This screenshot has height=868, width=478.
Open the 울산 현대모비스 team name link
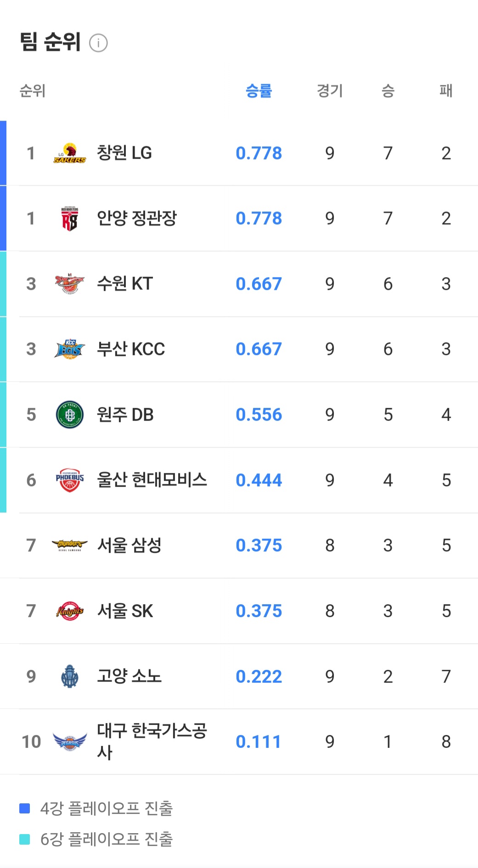[152, 480]
